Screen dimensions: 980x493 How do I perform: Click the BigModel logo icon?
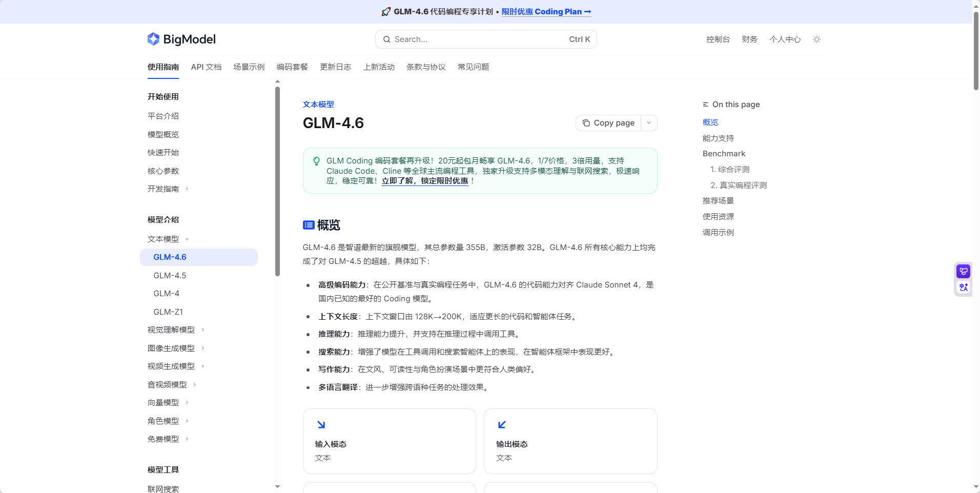[153, 39]
